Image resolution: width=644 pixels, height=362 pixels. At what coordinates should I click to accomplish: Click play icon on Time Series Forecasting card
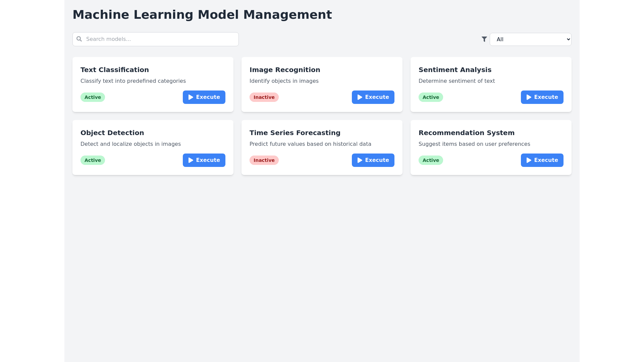360,160
